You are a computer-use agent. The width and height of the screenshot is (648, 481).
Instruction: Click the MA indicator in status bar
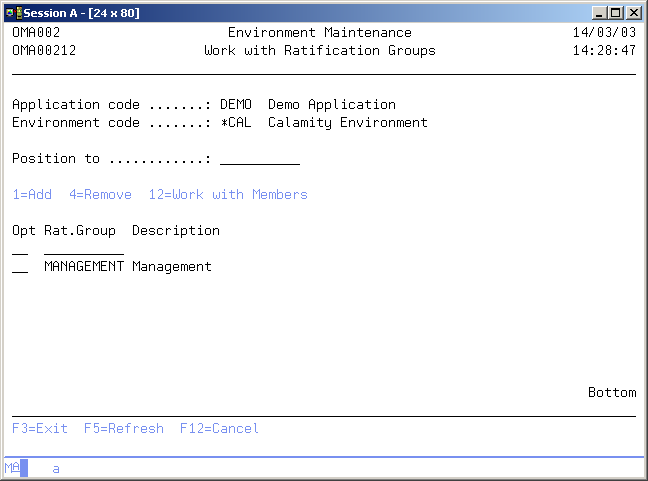(x=12, y=468)
